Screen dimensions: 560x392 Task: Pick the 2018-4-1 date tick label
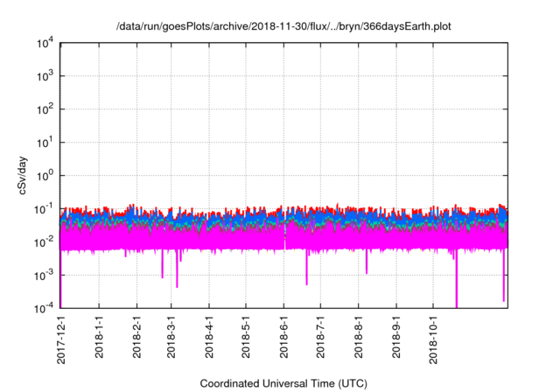click(209, 337)
